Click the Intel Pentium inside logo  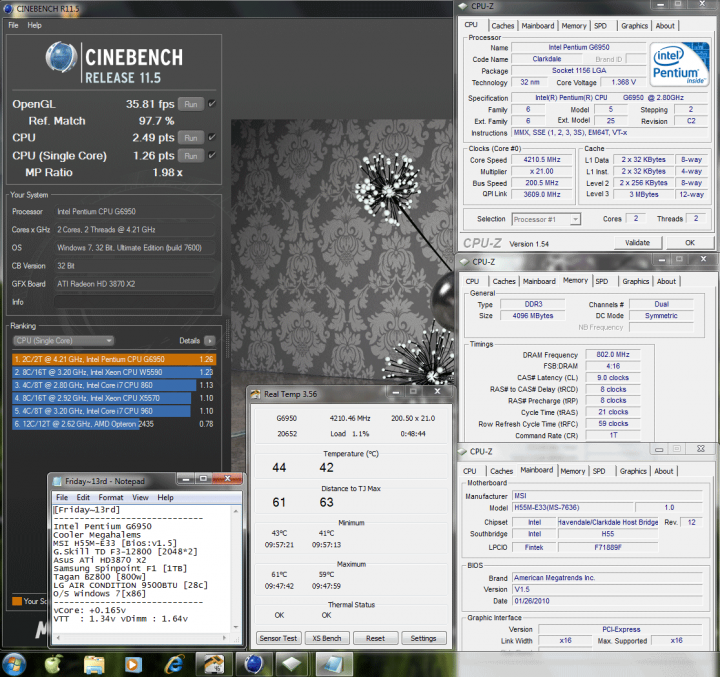pyautogui.click(x=679, y=64)
